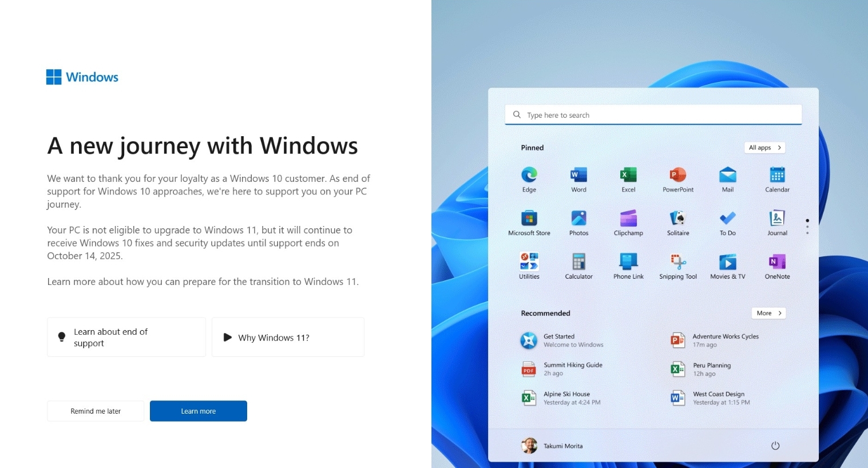
Task: Click the pinned apps page dots
Action: click(x=807, y=227)
